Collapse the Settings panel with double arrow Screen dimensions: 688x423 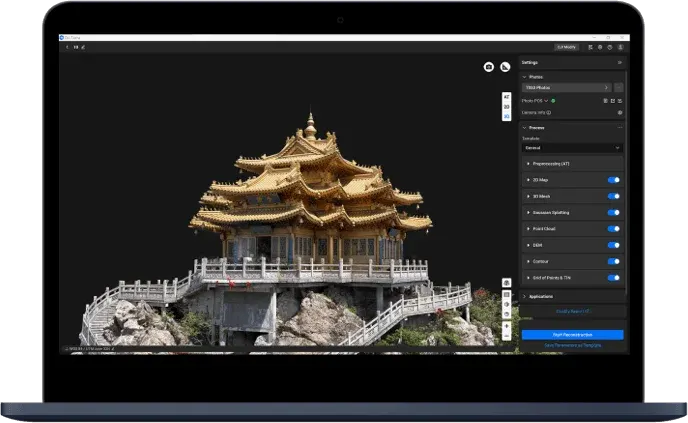[x=620, y=63]
